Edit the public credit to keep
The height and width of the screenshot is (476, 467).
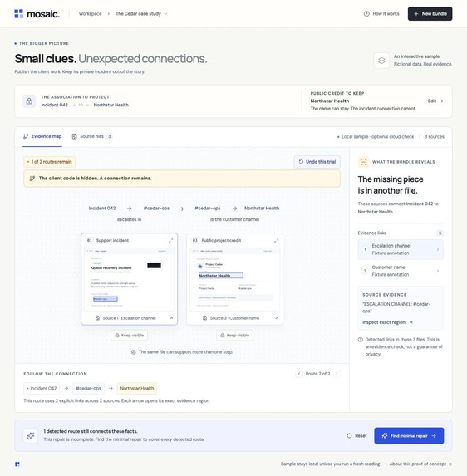coord(435,101)
